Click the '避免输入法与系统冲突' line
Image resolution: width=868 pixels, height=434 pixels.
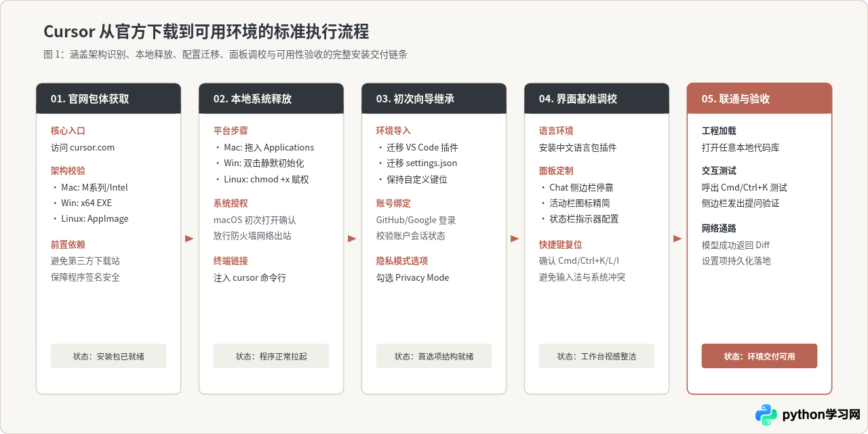pyautogui.click(x=583, y=277)
